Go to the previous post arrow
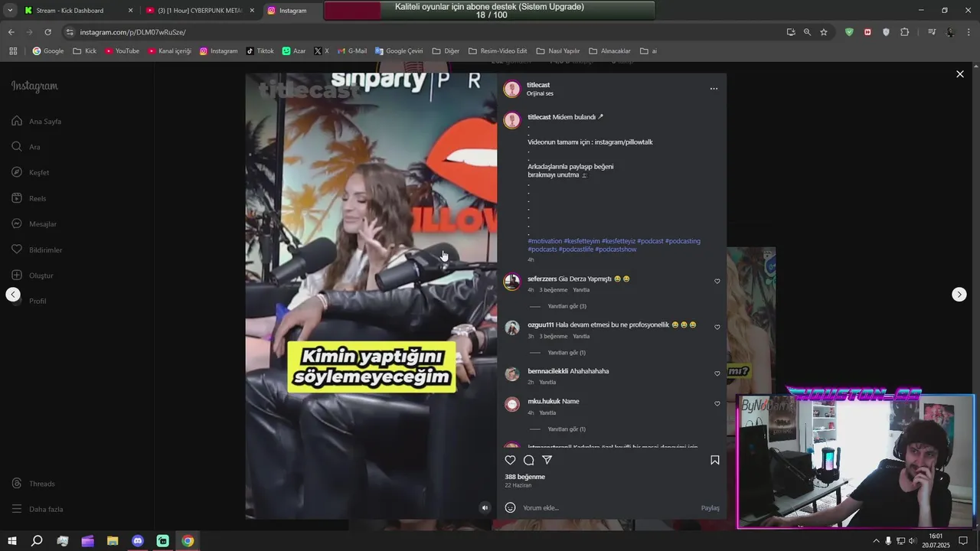980x551 pixels. tap(13, 295)
